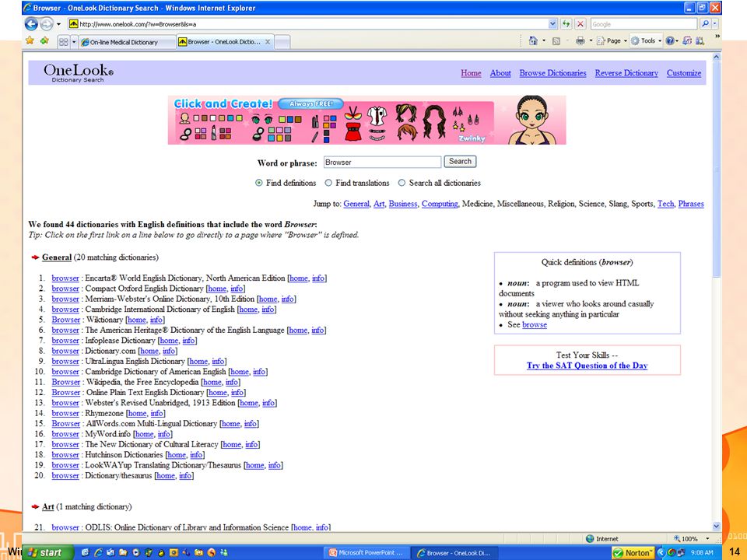The height and width of the screenshot is (560, 747).
Task: Click the IE Forward navigation button
Action: coord(46,24)
